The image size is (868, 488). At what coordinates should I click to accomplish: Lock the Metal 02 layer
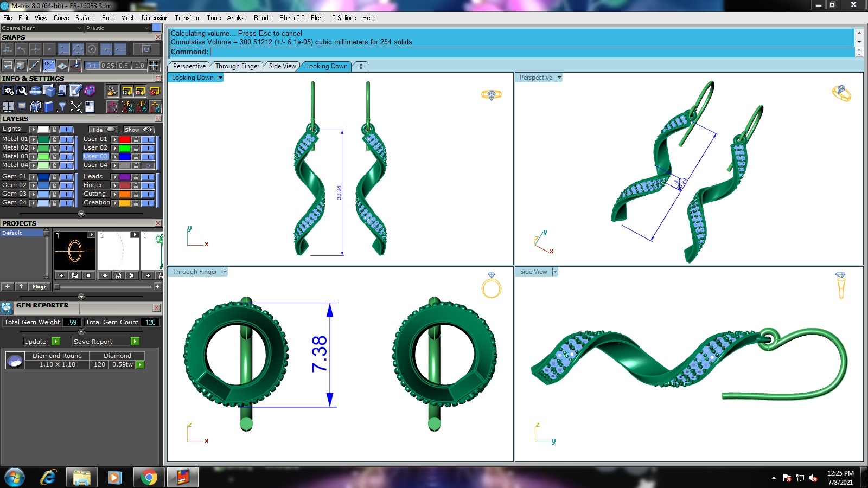[55, 148]
